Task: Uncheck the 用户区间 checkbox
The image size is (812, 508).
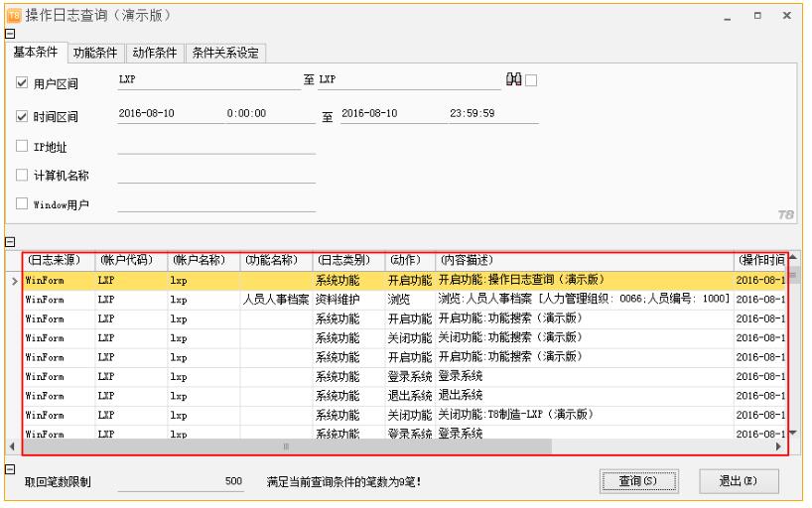Action: [23, 83]
